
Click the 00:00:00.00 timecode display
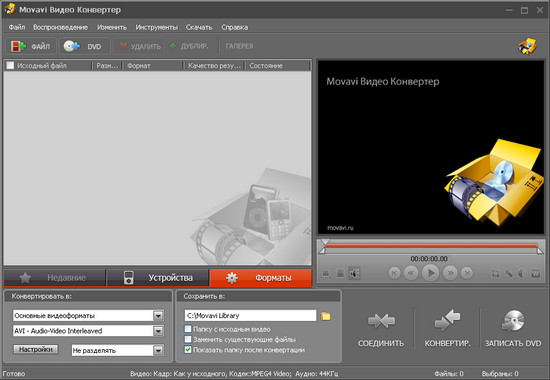coord(429,259)
